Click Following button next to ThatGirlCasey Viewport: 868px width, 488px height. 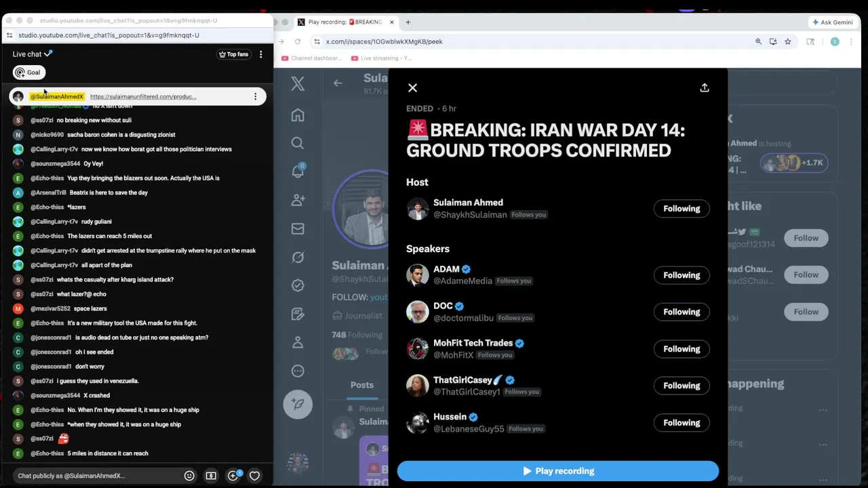682,386
